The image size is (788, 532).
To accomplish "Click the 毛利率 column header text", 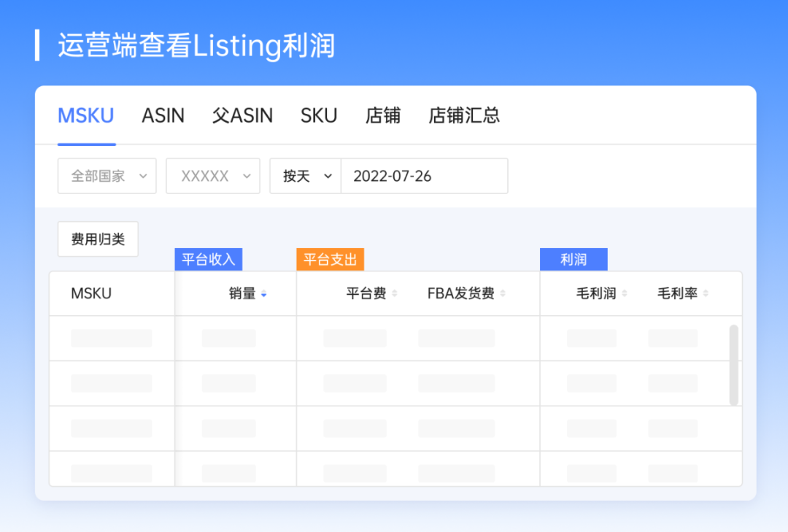I will pos(677,293).
